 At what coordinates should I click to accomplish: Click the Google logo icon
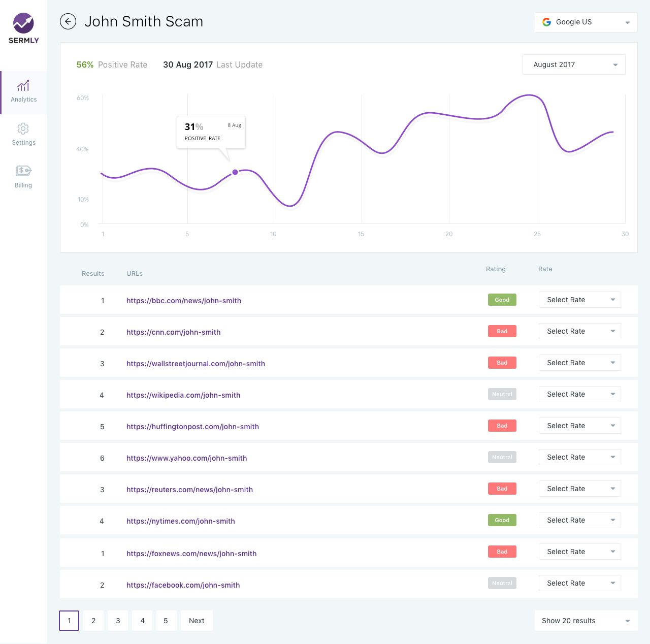click(x=547, y=22)
